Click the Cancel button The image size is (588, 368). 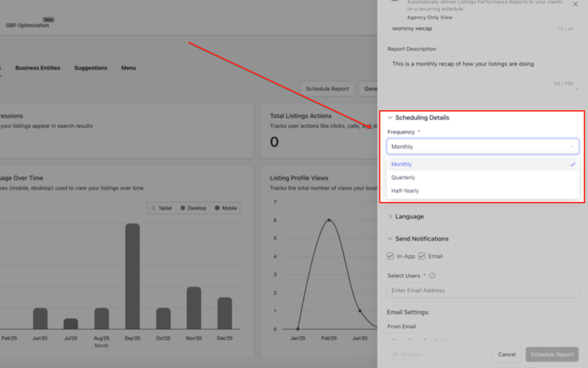(x=507, y=354)
